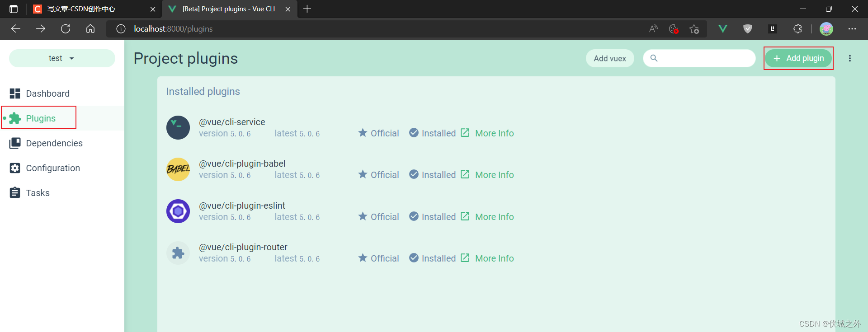Open the test project dropdown

61,58
